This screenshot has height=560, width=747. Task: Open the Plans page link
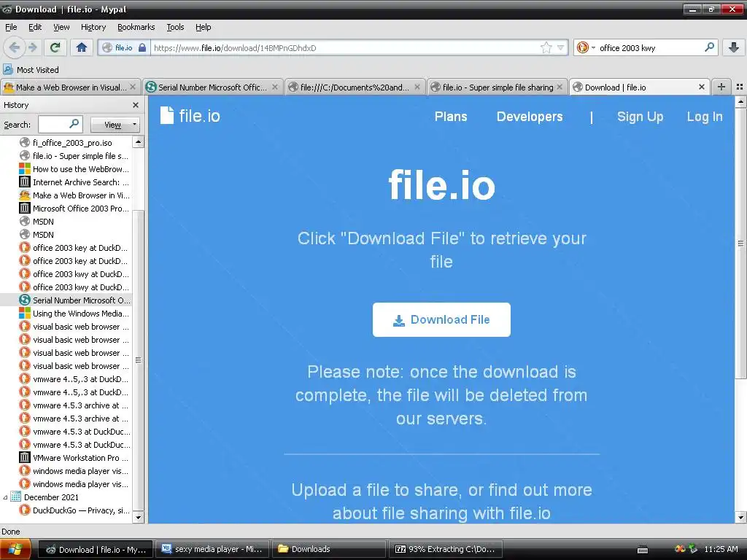[451, 117]
